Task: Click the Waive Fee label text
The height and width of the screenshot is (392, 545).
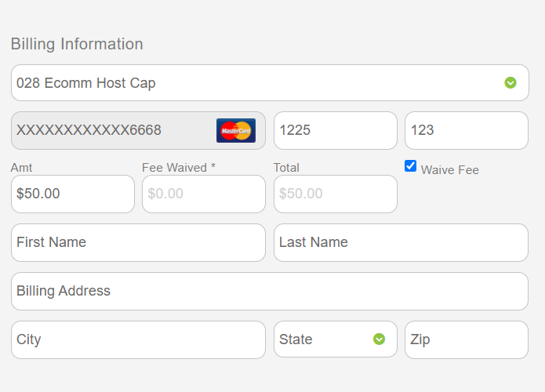Action: pos(449,170)
